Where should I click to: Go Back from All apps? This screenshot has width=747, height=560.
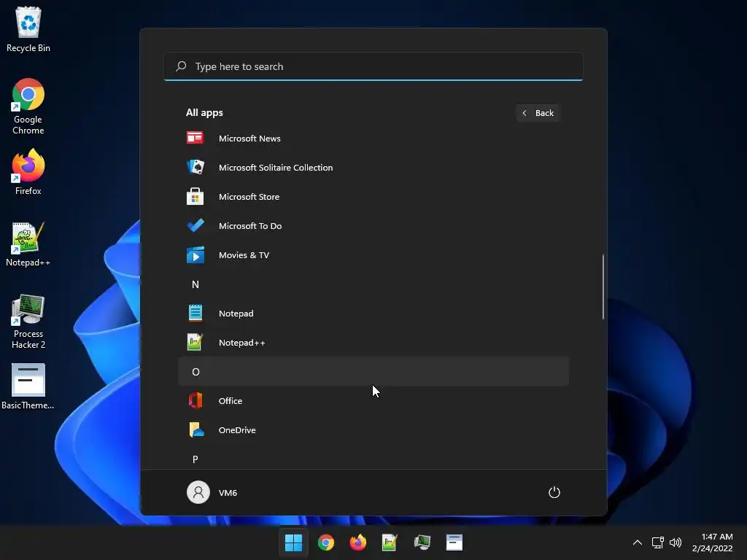(x=538, y=113)
